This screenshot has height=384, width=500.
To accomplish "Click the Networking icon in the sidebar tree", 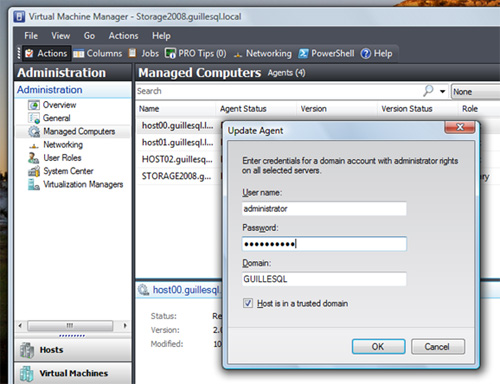I will 34,146.
